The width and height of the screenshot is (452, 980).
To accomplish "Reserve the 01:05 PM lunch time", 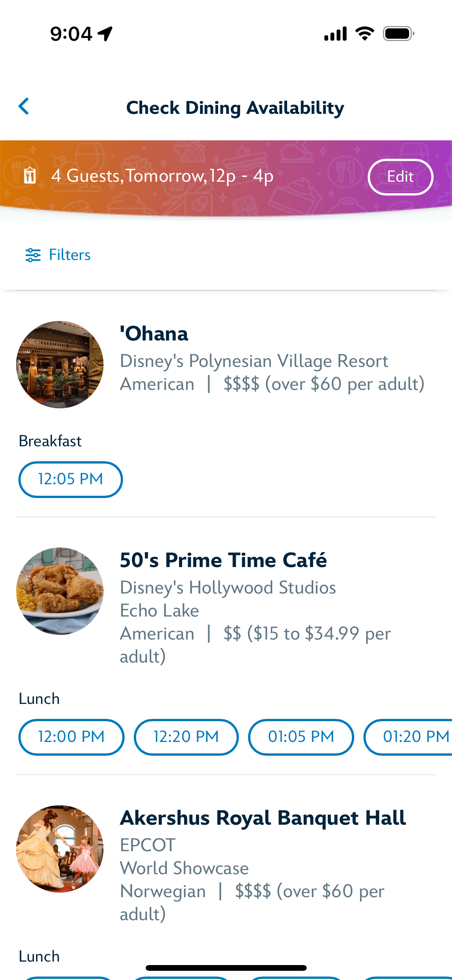I will 301,737.
